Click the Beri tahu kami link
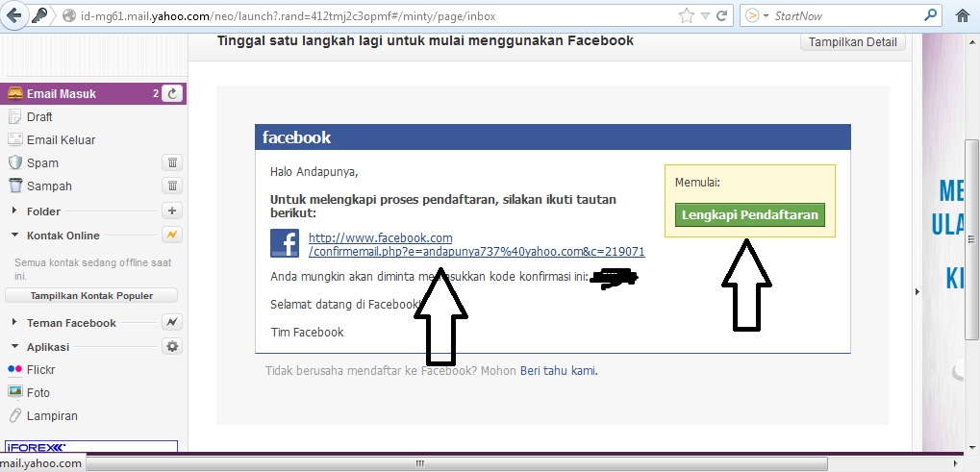 pos(558,371)
